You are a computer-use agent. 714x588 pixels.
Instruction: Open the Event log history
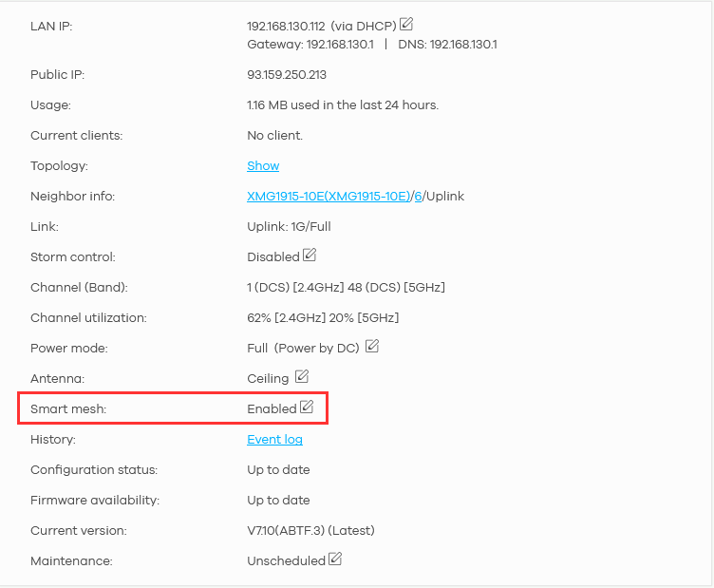point(274,440)
